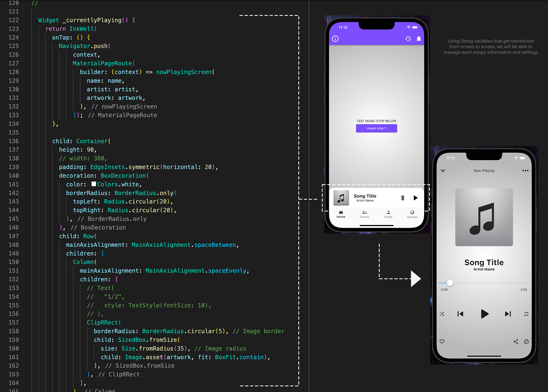Click line number 136 in the gutter
Screen dimensions: 548x392
pyautogui.click(x=13, y=141)
